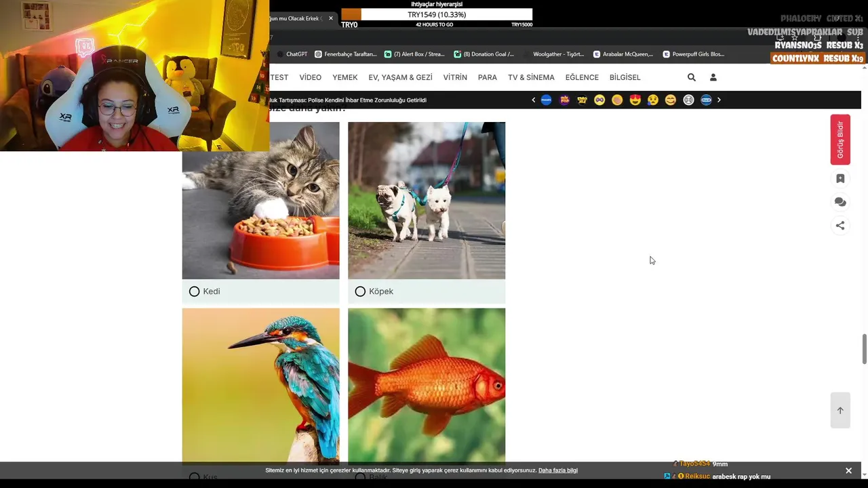The height and width of the screenshot is (488, 868).
Task: Select the heart-eyes emoji in the top bar
Action: (x=635, y=100)
